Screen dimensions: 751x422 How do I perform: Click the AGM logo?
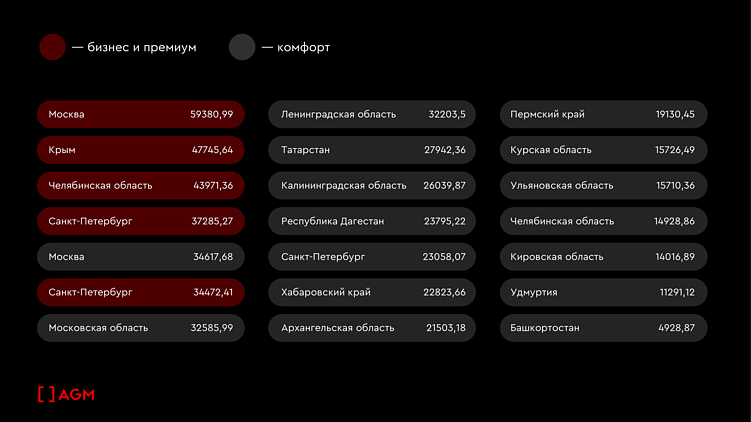click(66, 394)
